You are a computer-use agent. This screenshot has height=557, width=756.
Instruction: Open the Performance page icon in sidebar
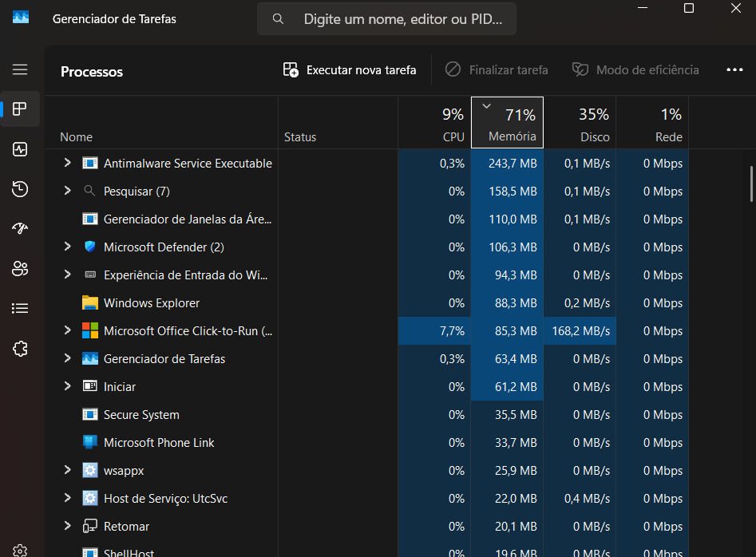click(x=20, y=149)
